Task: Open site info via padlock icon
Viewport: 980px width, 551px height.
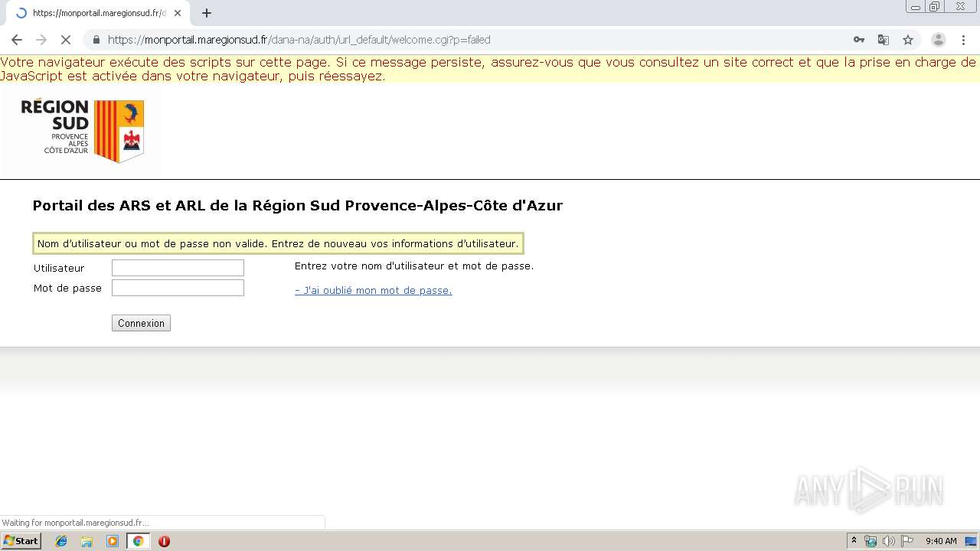Action: point(96,40)
